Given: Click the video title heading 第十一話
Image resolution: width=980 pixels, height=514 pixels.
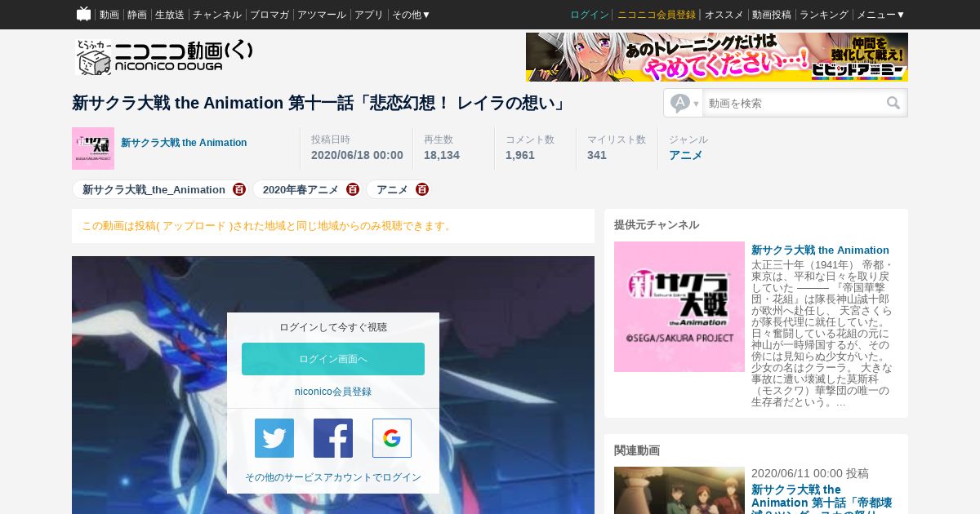Looking at the screenshot, I should click(320, 103).
